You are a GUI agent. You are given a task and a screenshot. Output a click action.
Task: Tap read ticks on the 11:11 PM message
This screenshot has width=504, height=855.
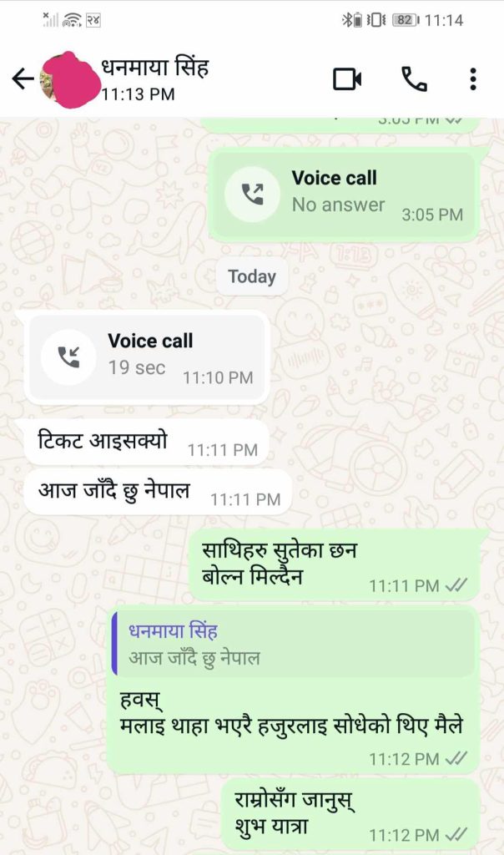456,585
